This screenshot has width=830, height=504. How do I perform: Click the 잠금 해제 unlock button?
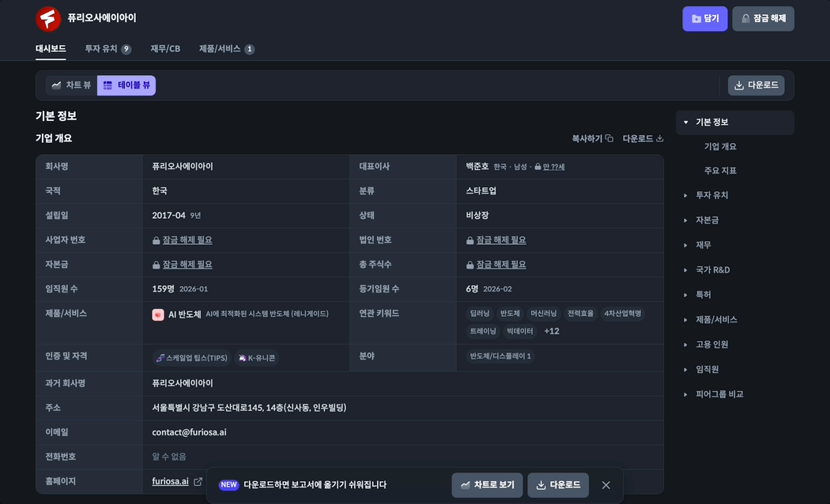tap(763, 19)
